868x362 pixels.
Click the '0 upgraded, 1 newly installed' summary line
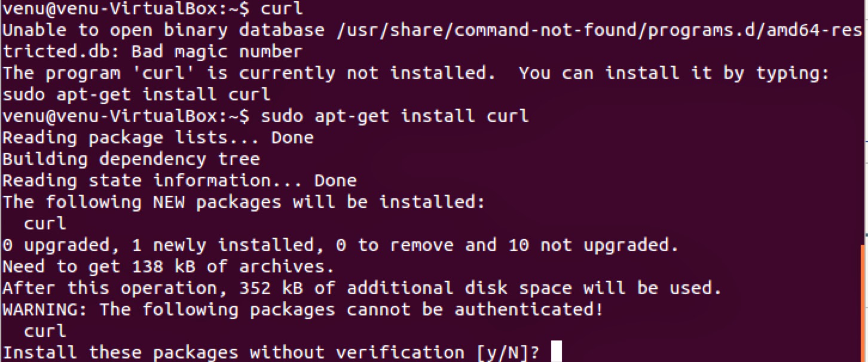click(341, 245)
